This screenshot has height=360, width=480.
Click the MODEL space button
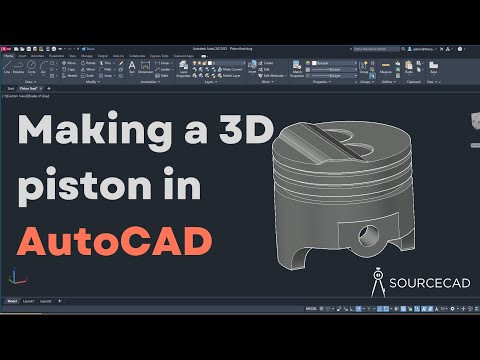tap(311, 309)
